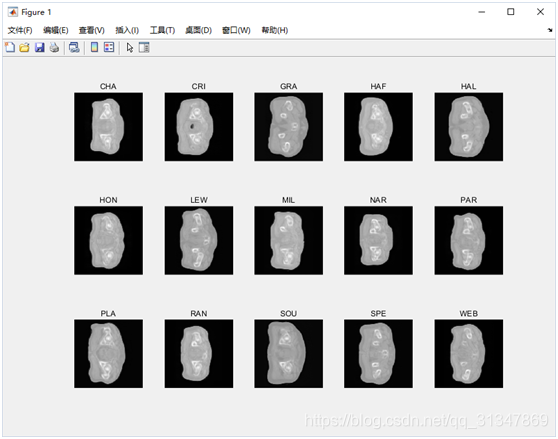
Task: Click the 'Figure 1' window title text
Action: [x=36, y=12]
